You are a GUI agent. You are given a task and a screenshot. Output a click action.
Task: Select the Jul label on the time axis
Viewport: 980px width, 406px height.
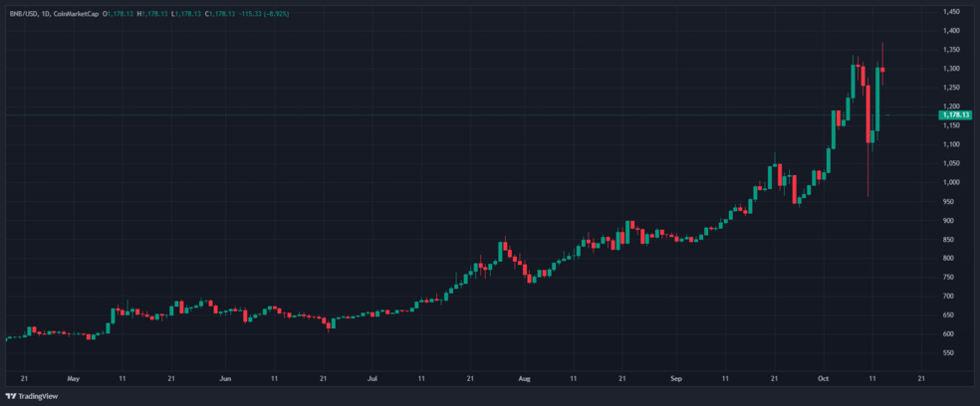(x=372, y=379)
